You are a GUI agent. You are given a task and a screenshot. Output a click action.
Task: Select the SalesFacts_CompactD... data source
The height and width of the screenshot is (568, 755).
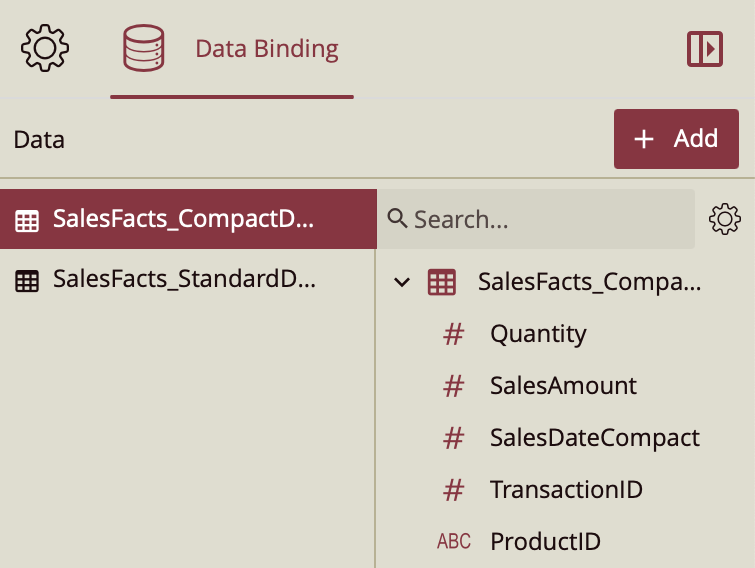[183, 220]
